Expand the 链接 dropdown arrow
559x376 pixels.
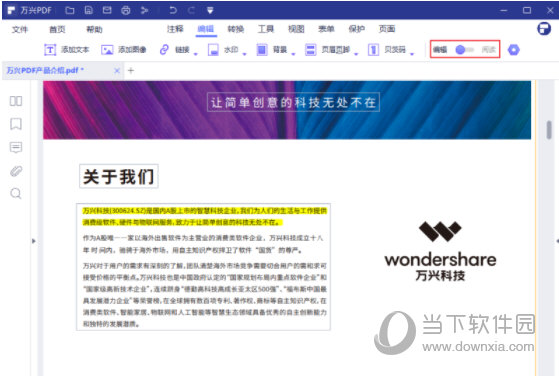point(196,54)
